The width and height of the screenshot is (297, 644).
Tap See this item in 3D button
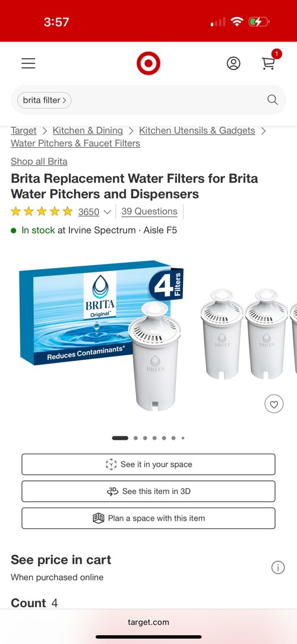148,491
